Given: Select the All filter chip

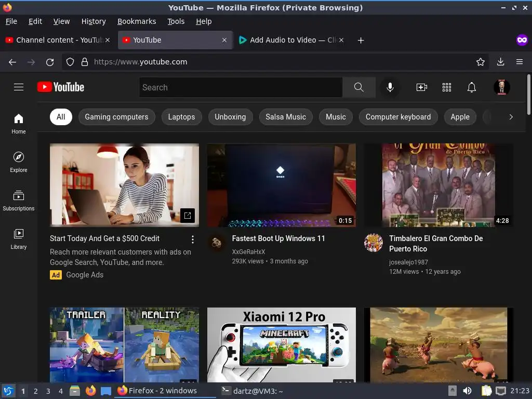Looking at the screenshot, I should (x=61, y=117).
